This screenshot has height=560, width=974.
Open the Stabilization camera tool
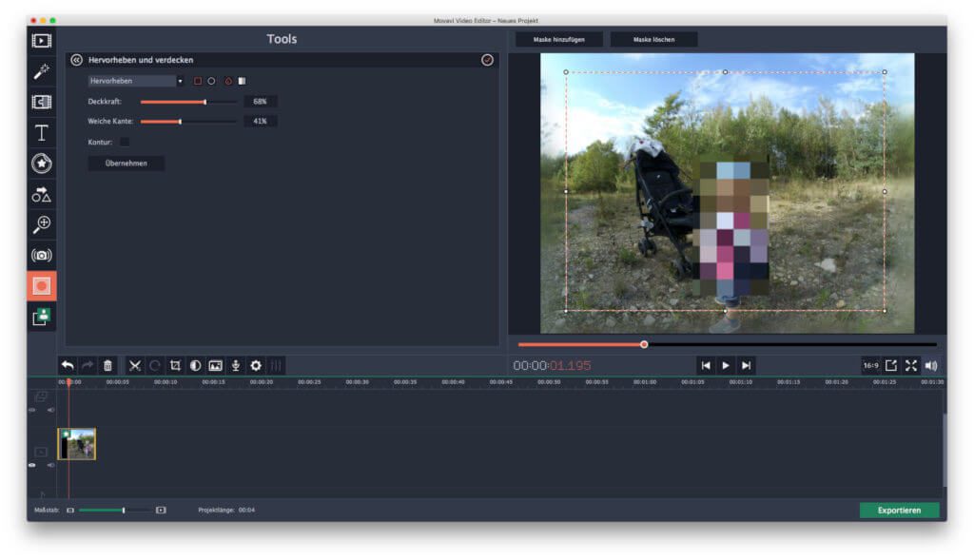(41, 255)
